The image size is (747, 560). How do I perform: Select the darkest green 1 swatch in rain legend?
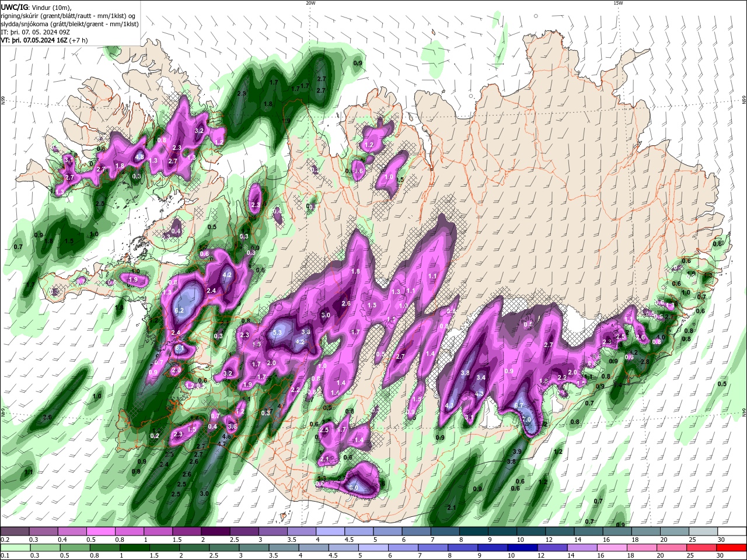134,548
